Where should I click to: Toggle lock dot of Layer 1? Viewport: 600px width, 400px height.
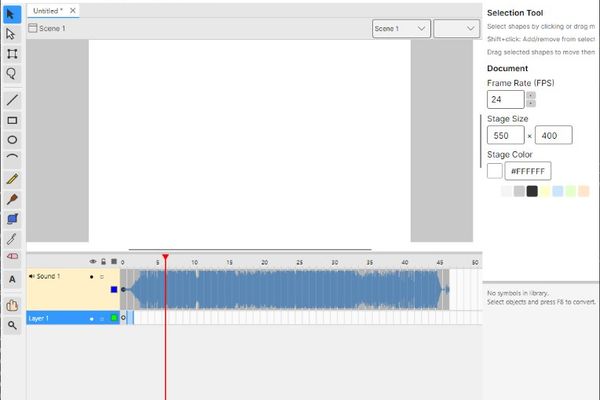[x=102, y=318]
